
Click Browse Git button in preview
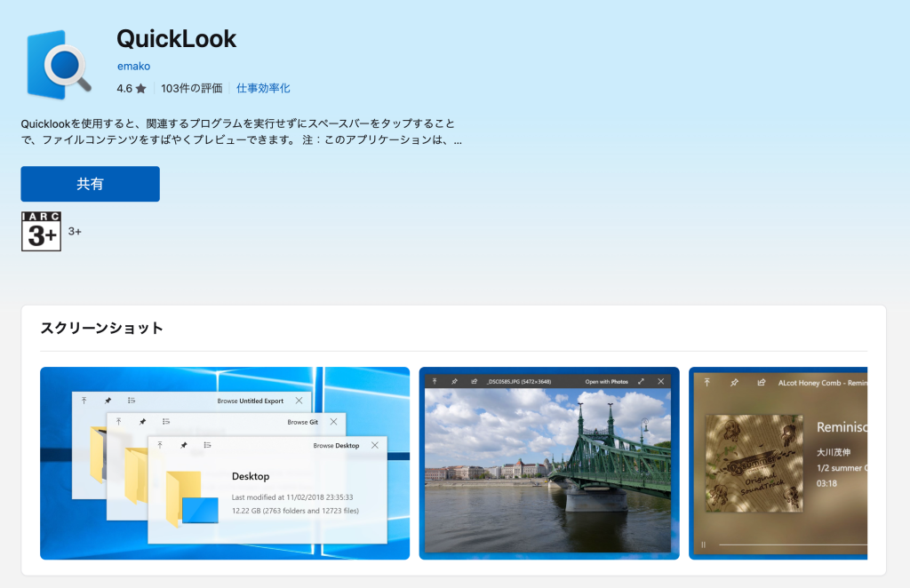[x=302, y=422]
